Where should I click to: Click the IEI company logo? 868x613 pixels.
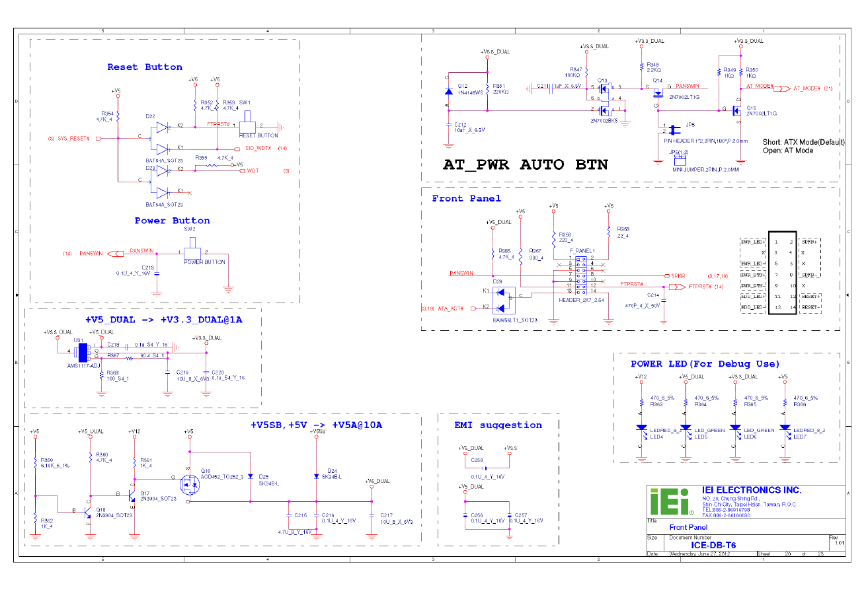pos(671,502)
